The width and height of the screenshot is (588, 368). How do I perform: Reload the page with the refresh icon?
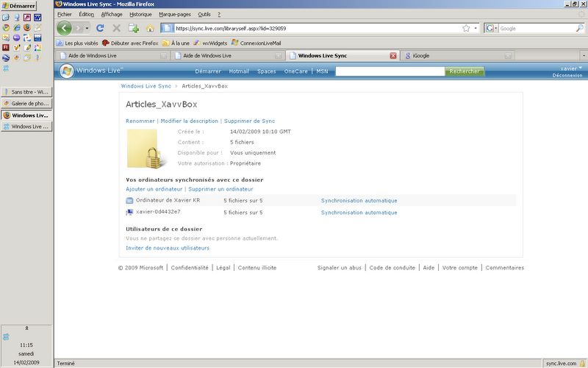(100, 28)
